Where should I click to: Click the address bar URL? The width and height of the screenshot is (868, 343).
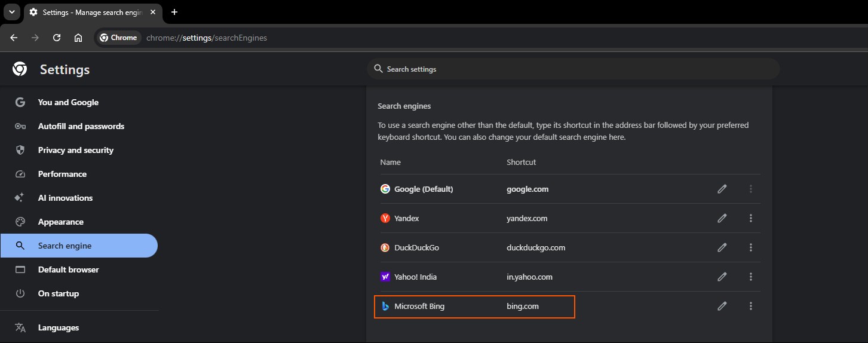[x=207, y=38]
